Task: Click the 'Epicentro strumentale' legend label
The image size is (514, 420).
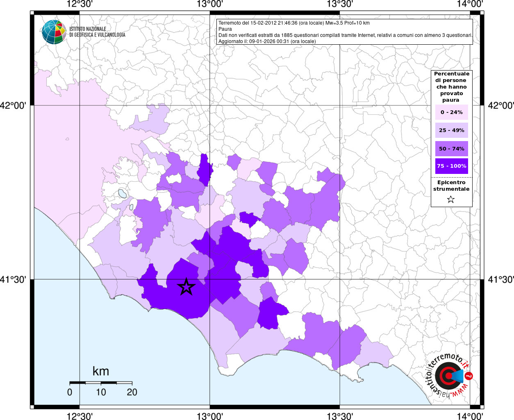Action: point(451,186)
